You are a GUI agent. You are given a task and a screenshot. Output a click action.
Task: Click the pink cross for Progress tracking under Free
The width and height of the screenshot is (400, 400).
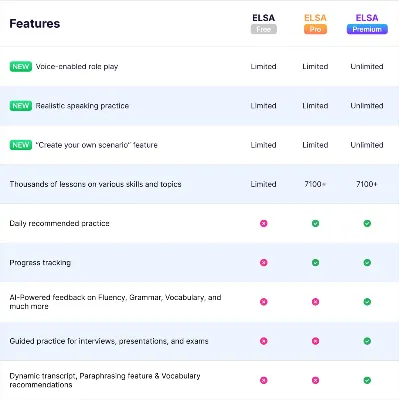tap(264, 263)
